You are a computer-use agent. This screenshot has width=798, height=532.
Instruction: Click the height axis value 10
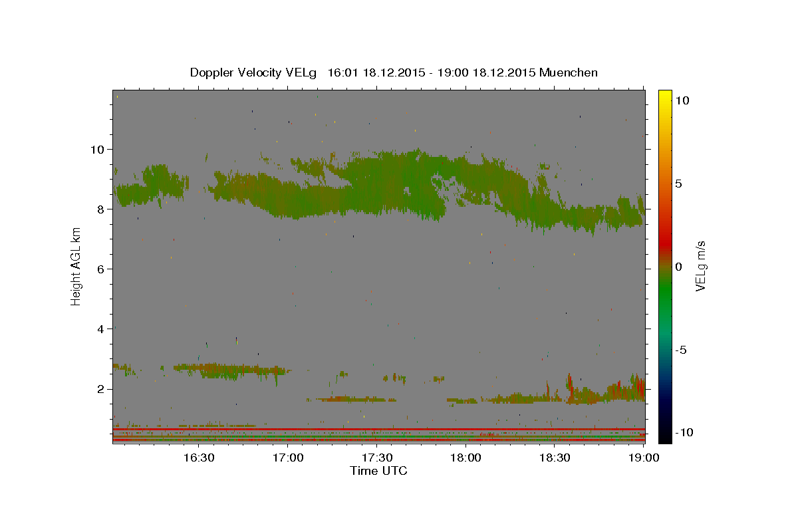[x=98, y=149]
